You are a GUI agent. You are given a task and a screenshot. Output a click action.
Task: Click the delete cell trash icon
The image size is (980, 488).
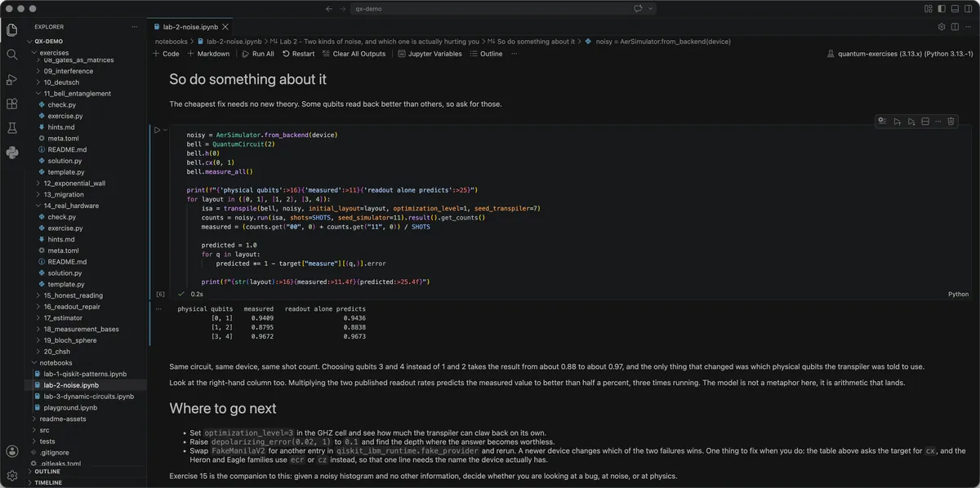click(x=951, y=122)
